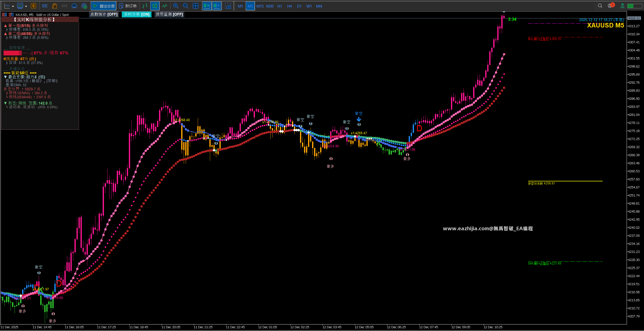Switch to bar chart display
The image size is (644, 331).
[x=145, y=6]
